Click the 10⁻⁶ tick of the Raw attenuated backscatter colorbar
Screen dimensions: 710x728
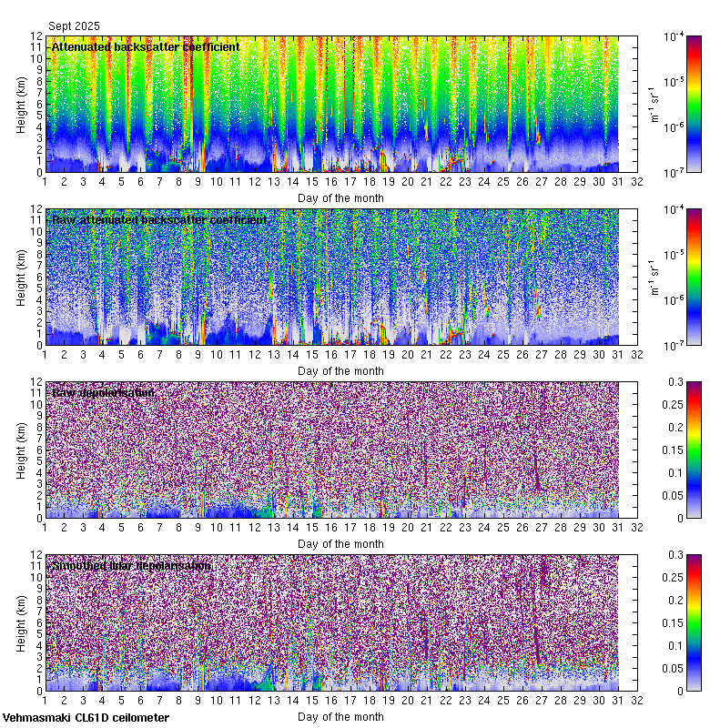coord(674,300)
